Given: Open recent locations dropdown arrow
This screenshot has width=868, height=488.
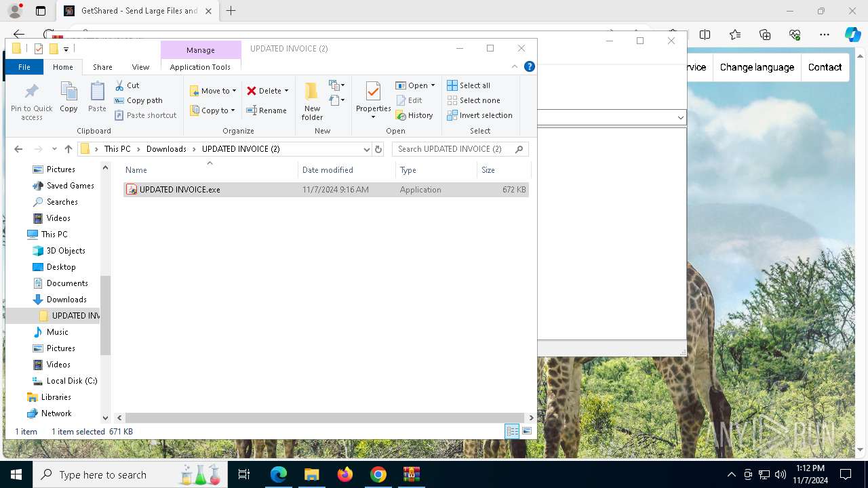Looking at the screenshot, I should point(54,149).
